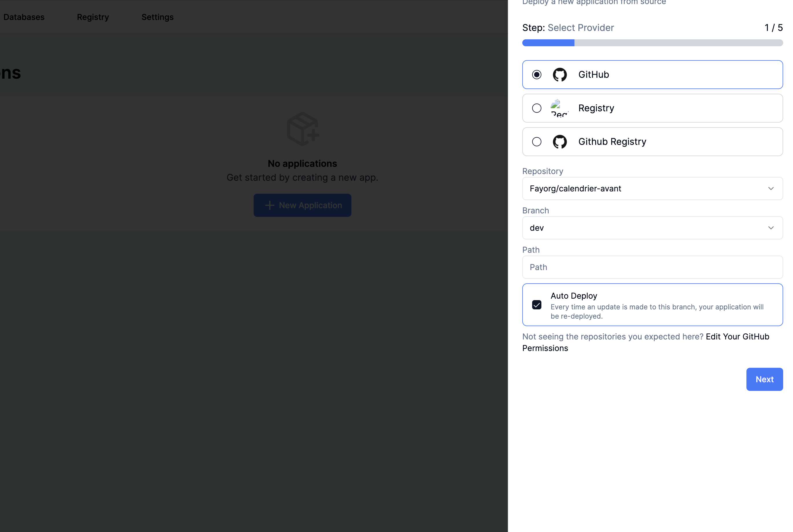Choose the Github Registry radio option
793x532 pixels.
click(536, 142)
